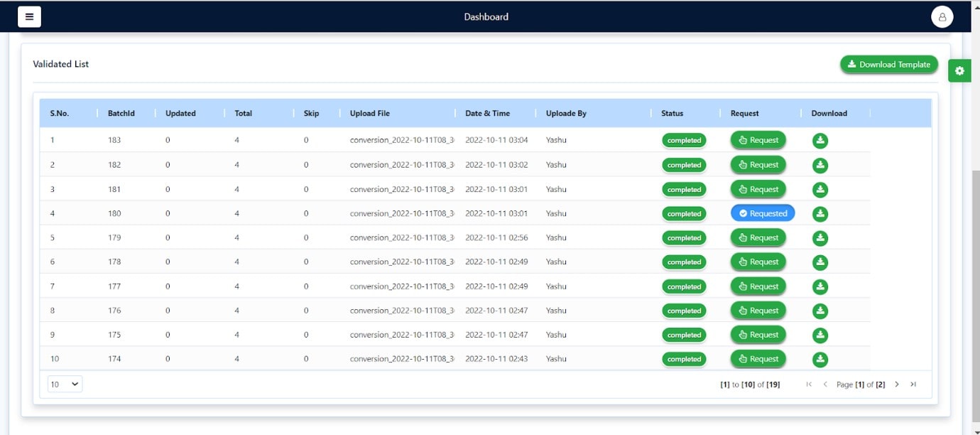Open the green settings gear panel

tap(959, 70)
